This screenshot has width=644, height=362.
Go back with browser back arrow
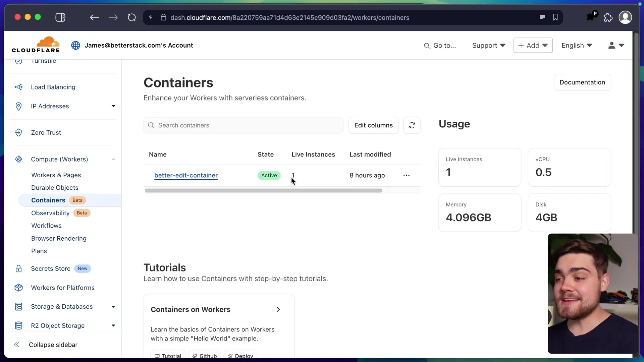pos(94,17)
